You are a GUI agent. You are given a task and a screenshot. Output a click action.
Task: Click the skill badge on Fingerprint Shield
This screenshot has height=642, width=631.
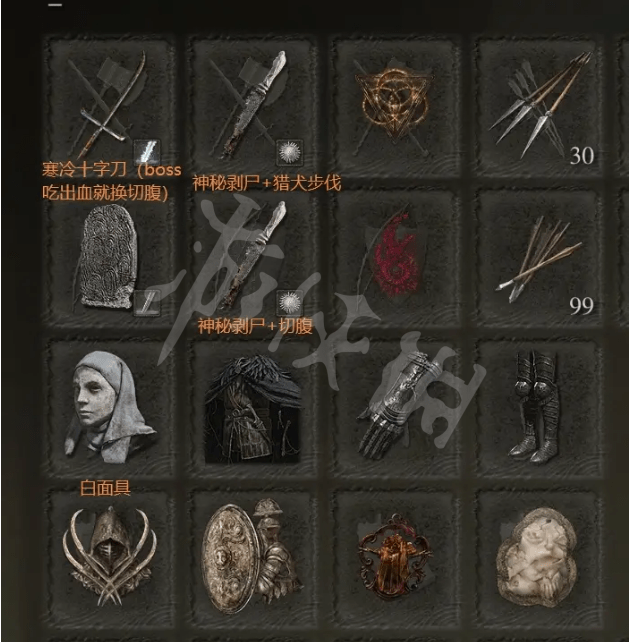(147, 303)
